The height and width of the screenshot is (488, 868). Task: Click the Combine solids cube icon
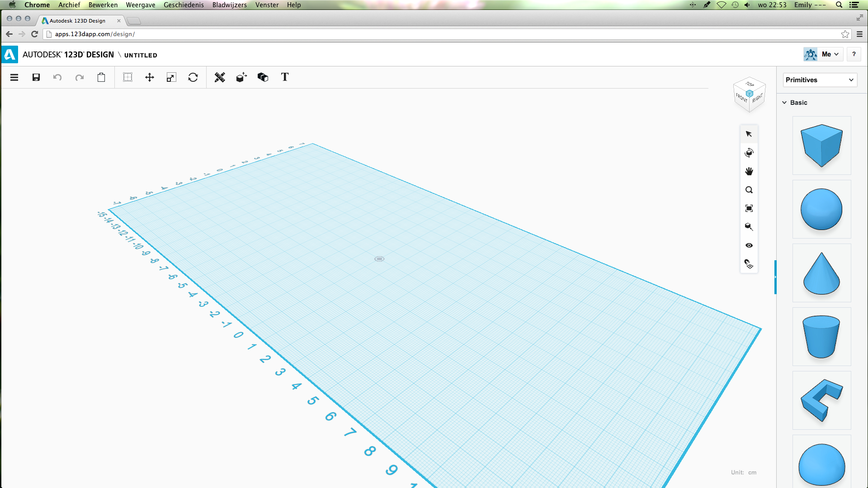(263, 77)
